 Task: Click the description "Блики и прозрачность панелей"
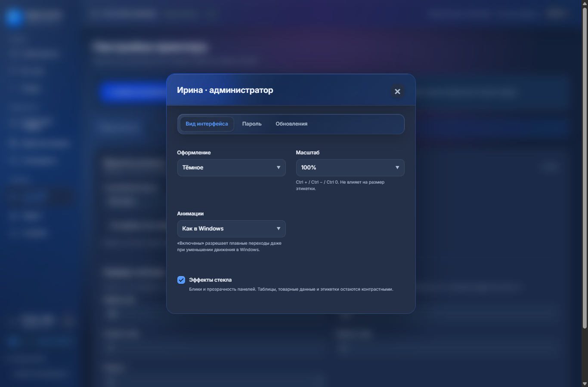223,289
